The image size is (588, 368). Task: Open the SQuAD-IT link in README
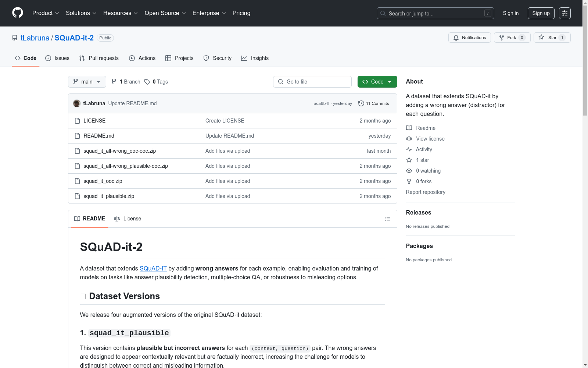coord(153,269)
